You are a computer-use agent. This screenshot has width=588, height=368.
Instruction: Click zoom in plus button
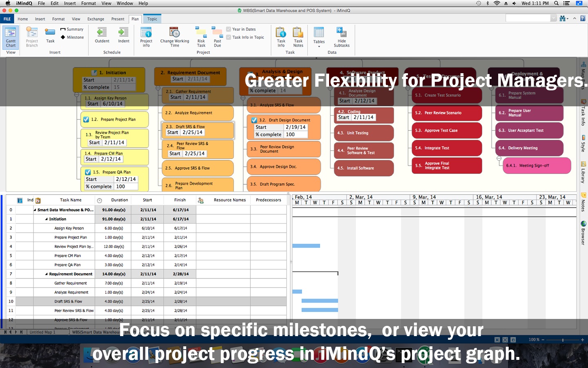(582, 340)
